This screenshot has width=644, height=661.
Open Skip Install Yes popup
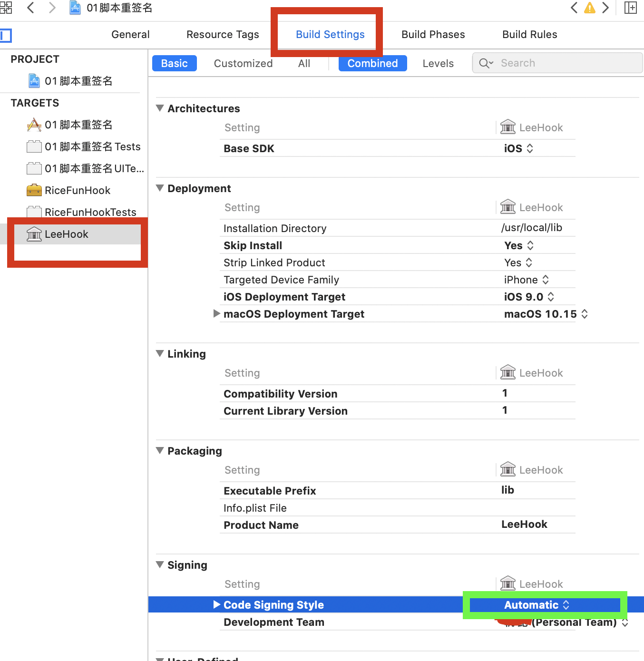click(519, 245)
